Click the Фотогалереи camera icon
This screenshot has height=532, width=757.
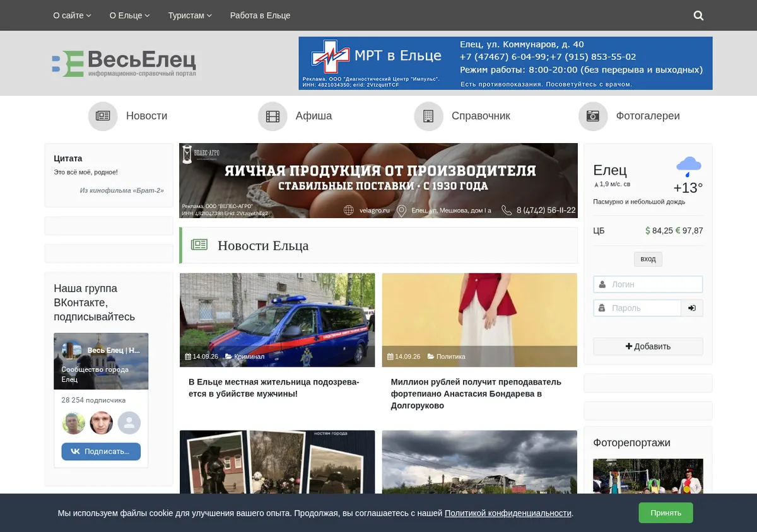[x=593, y=116]
